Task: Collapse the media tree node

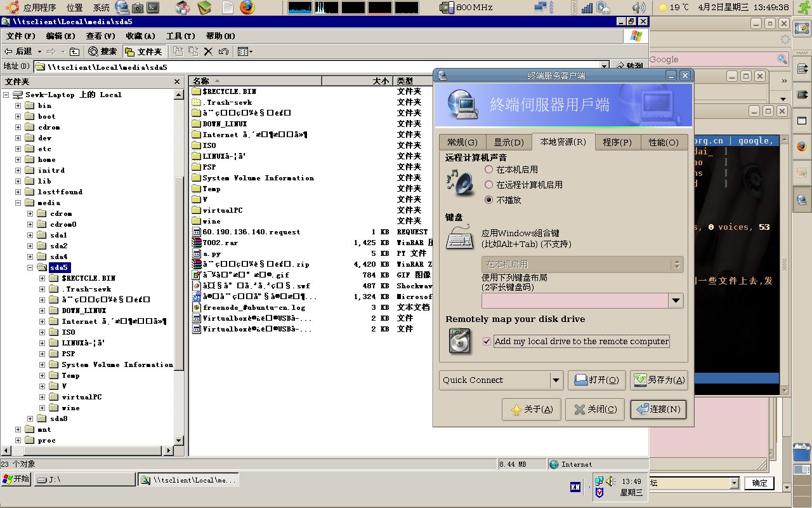Action: click(17, 203)
